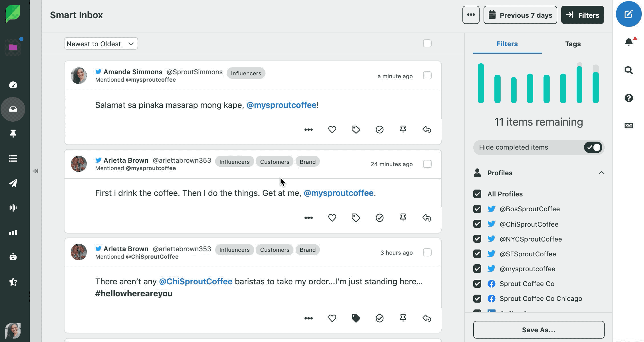Select checkbox on Amanda Simmons' message

point(427,76)
